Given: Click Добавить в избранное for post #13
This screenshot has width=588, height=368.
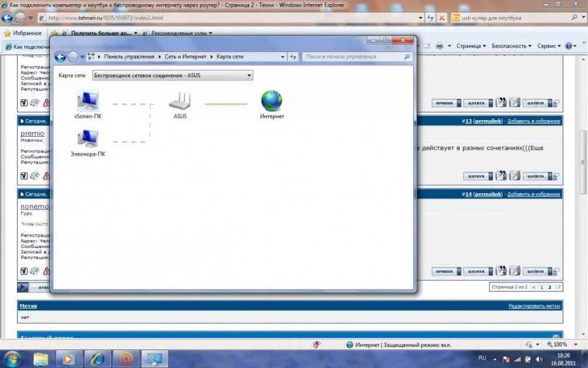Looking at the screenshot, I should click(534, 121).
